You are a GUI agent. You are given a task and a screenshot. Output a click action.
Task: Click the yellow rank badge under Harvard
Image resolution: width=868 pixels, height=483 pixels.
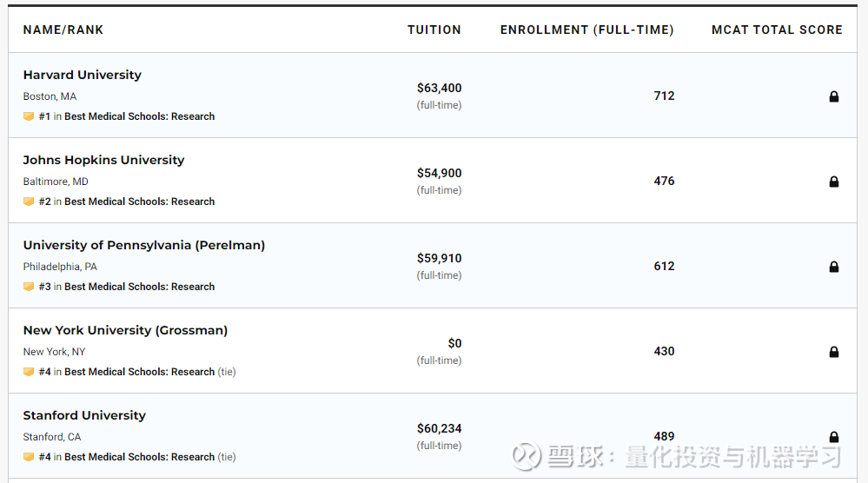pos(29,116)
